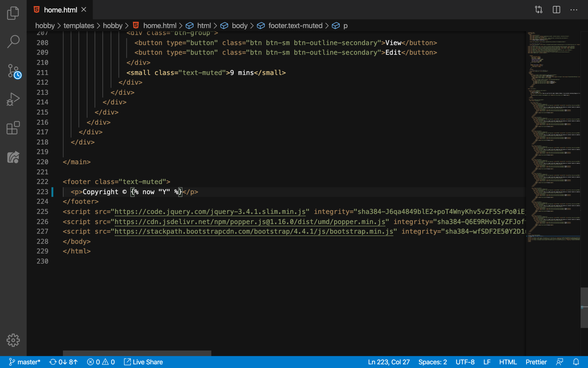Click the "9 mins" small text
The width and height of the screenshot is (588, 368).
(242, 73)
